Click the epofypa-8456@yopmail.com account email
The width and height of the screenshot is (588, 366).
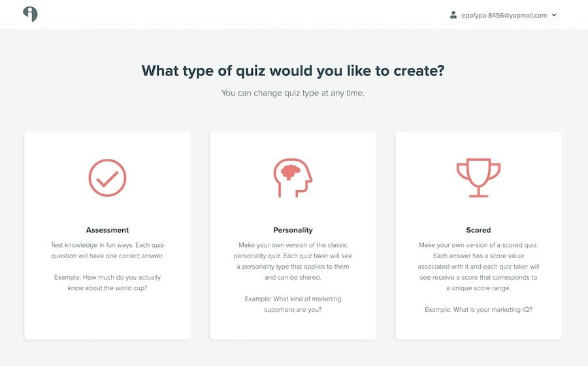(x=504, y=16)
